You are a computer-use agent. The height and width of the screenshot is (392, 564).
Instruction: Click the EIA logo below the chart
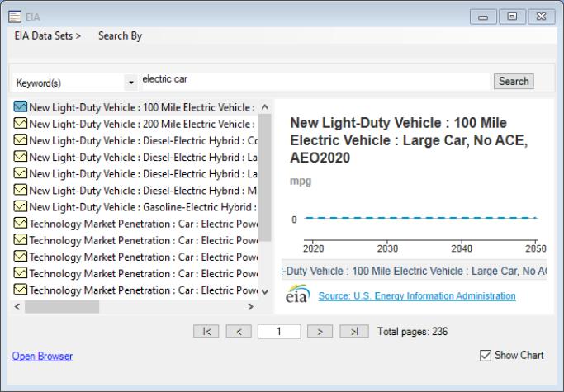297,295
